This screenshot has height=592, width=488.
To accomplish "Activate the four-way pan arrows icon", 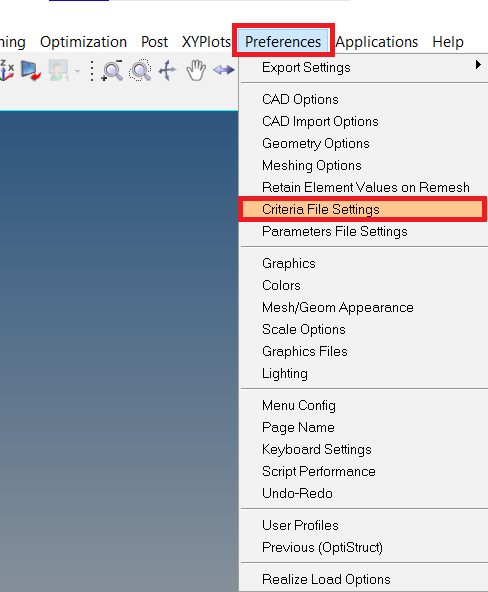I will coord(168,70).
